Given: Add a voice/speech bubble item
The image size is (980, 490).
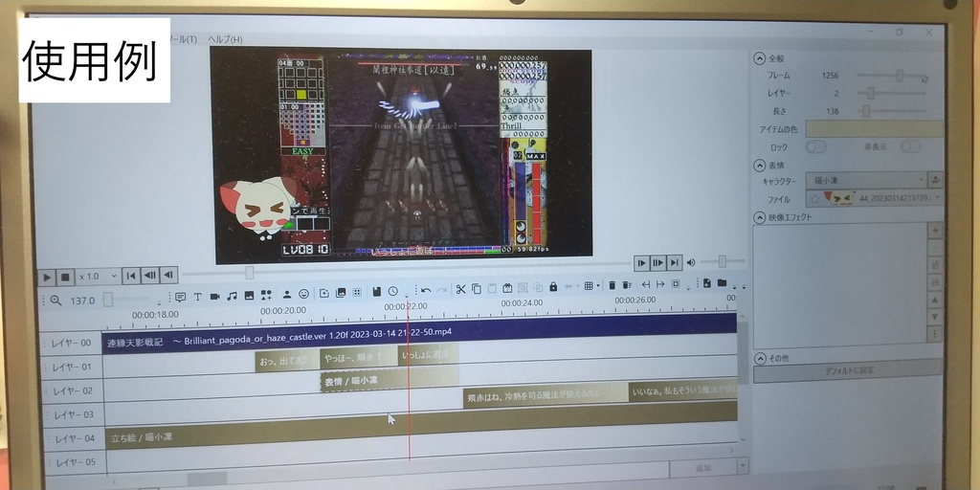Looking at the screenshot, I should 181,297.
